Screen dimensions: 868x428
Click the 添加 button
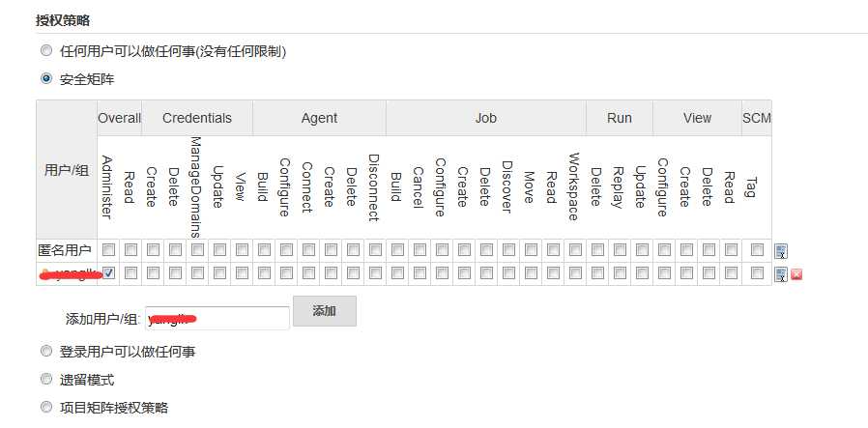(x=325, y=311)
